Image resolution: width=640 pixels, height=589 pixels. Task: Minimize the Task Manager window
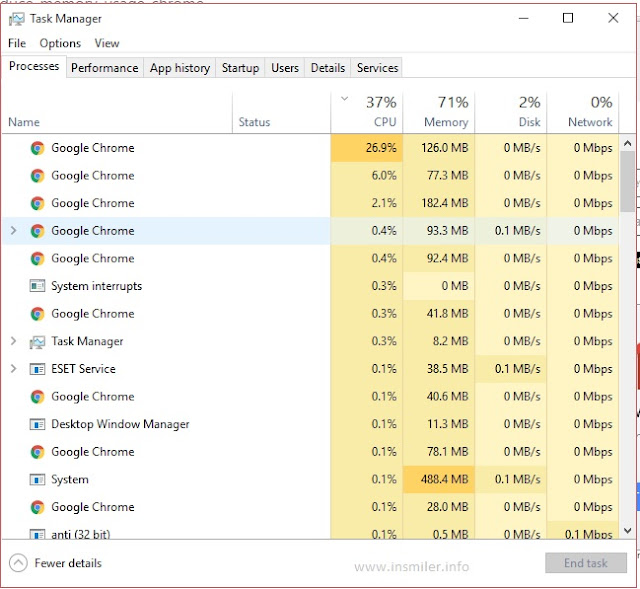[524, 18]
